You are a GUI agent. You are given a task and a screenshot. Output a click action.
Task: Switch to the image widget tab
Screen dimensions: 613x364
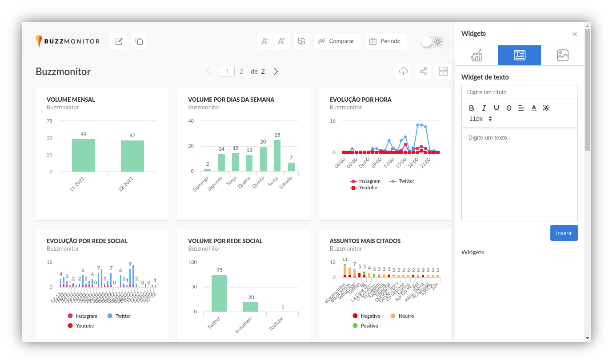point(562,56)
